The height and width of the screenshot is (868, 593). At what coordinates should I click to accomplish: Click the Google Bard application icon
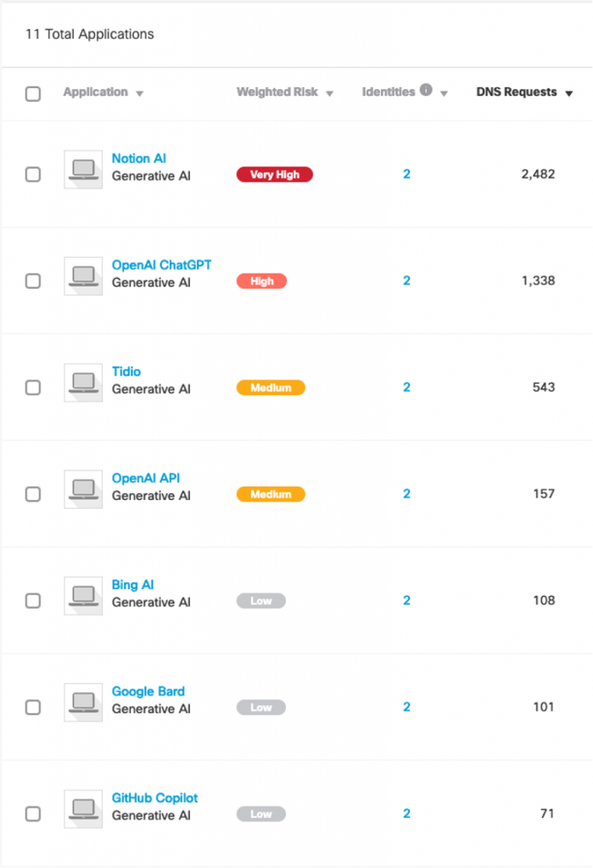point(83,703)
